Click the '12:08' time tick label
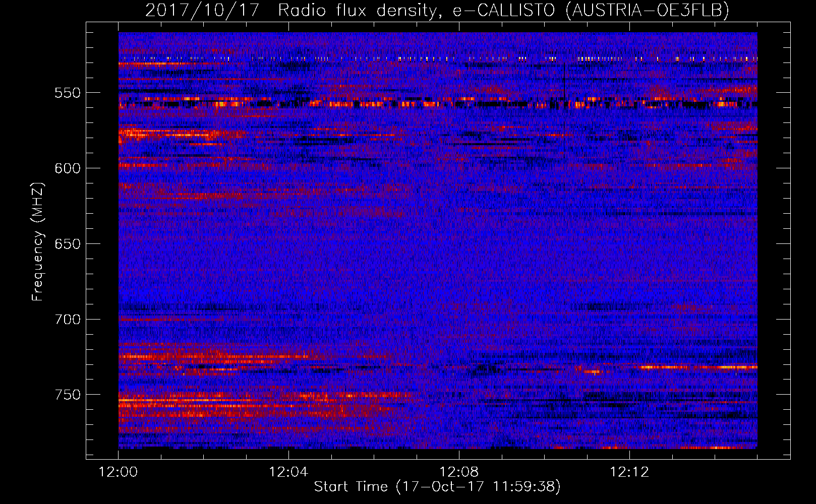Viewport: 816px width, 504px height. [459, 472]
